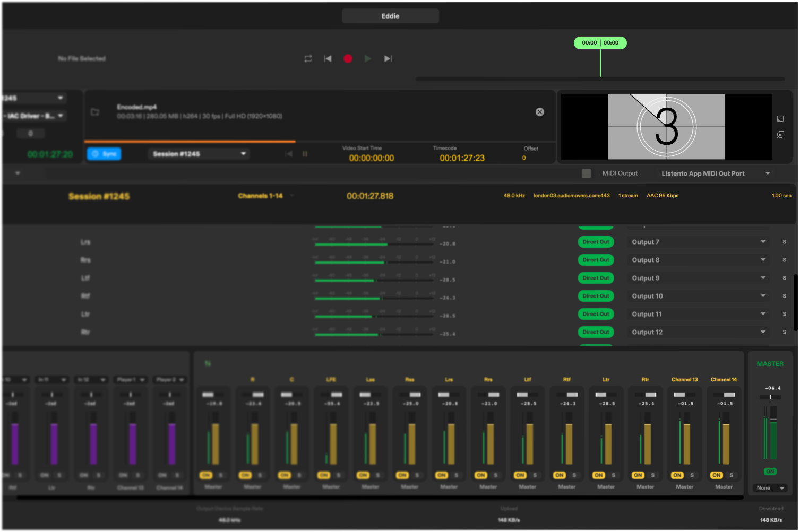Screen dimensions: 800x532
Task: Open the Player 1 input dropdown
Action: click(131, 380)
